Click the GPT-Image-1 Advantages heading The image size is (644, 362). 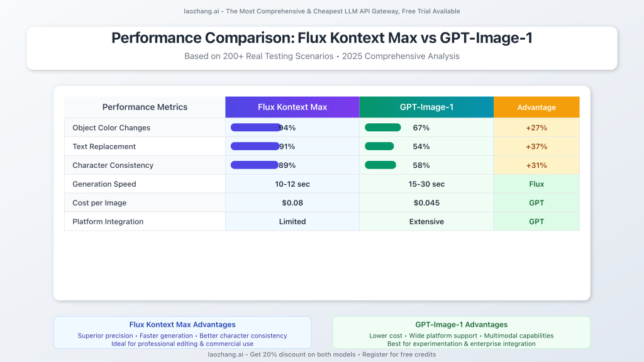[x=461, y=325]
